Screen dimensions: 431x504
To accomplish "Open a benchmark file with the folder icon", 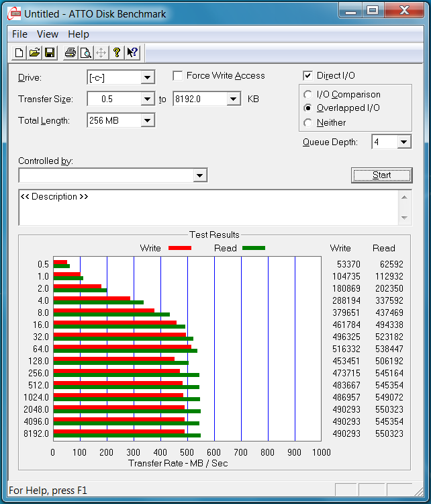I will coord(34,52).
